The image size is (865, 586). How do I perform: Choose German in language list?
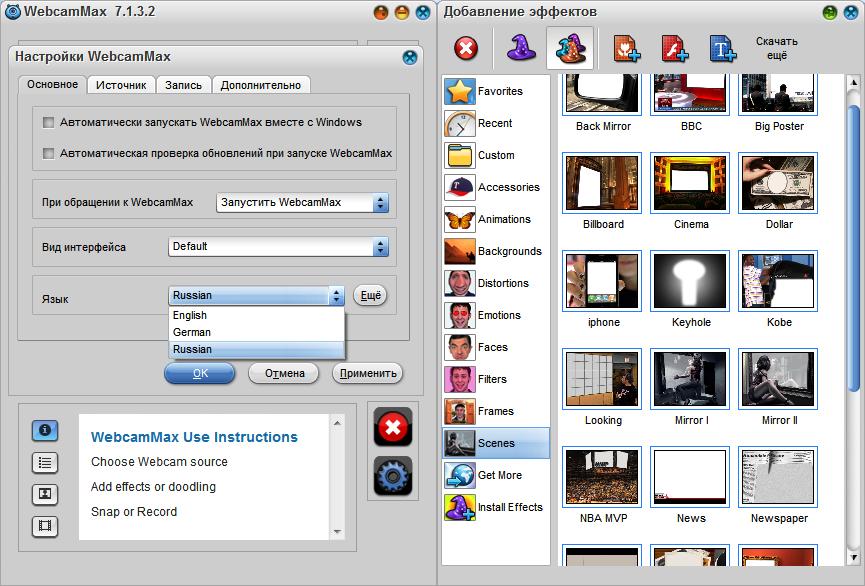click(256, 332)
